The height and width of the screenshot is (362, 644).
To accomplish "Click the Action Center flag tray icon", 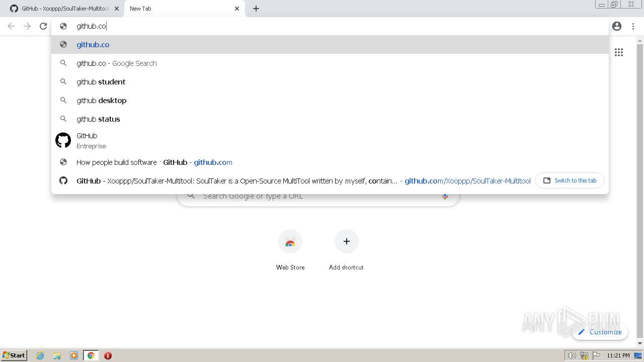I will [596, 355].
